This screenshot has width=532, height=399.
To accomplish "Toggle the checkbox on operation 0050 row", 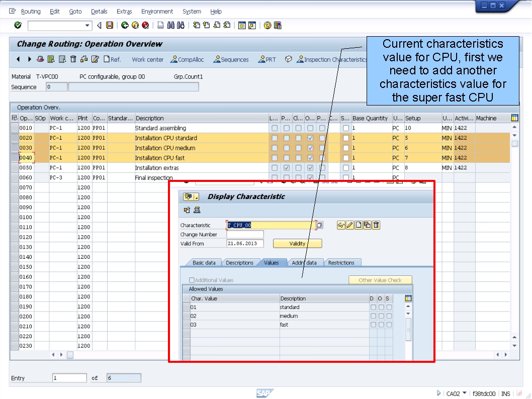I will pyautogui.click(x=275, y=168).
